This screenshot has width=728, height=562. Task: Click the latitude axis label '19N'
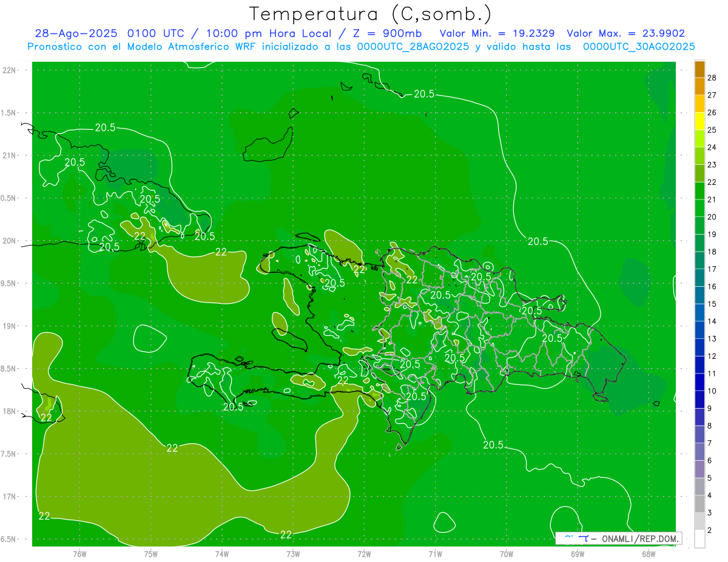coord(8,326)
